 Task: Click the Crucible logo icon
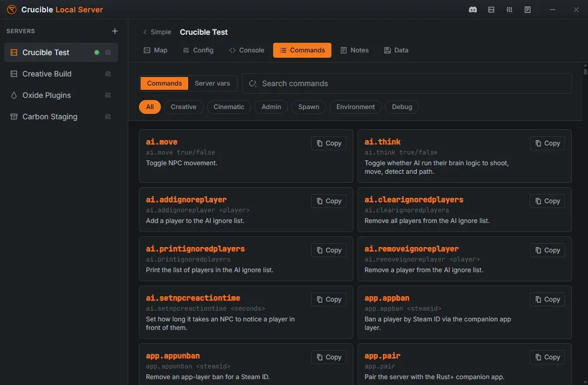click(12, 10)
